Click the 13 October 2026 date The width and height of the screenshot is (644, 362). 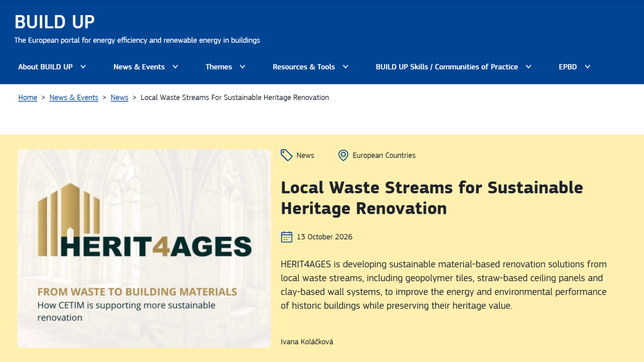point(324,237)
